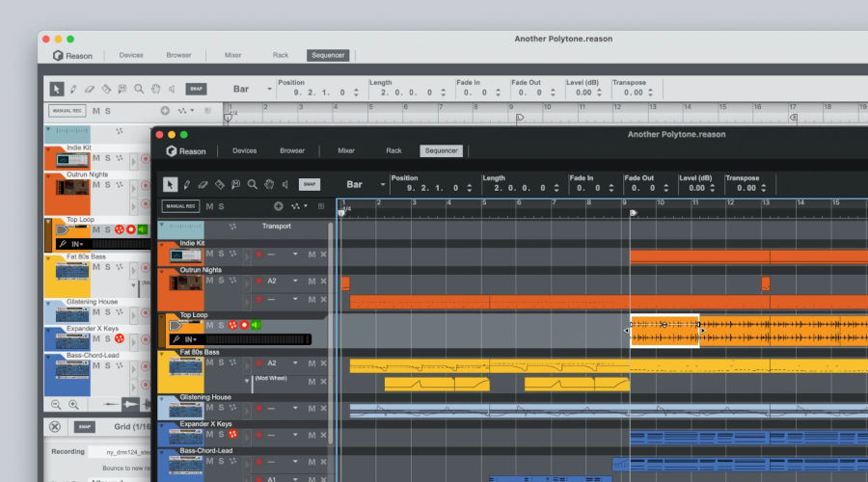Select the Hand tool in front window
This screenshot has height=482, width=868.
[269, 184]
